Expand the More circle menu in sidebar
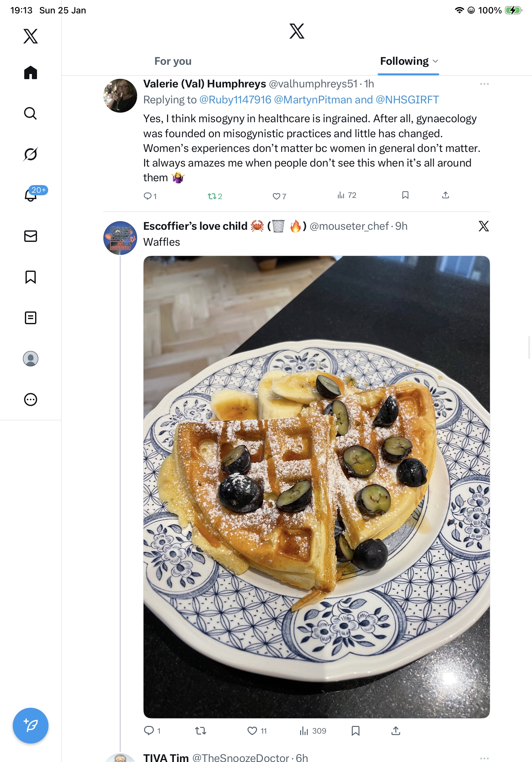Screen dimensions: 532x762 [x=31, y=400]
